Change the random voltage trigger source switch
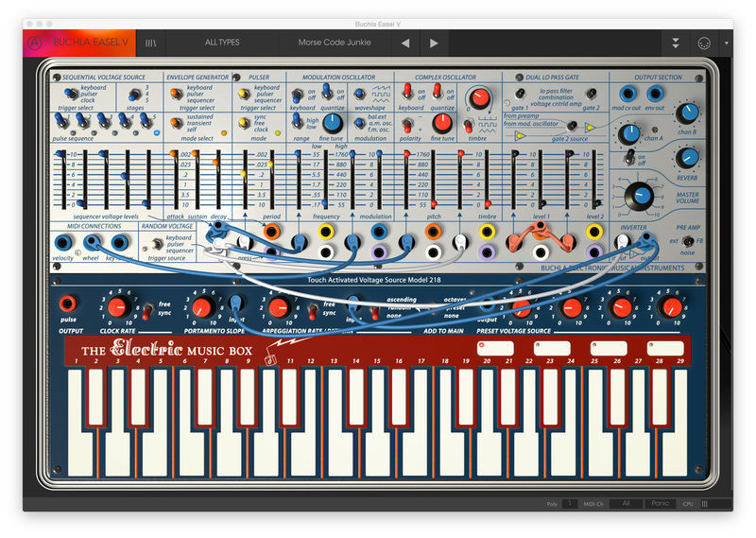756x538 pixels. coord(157,244)
